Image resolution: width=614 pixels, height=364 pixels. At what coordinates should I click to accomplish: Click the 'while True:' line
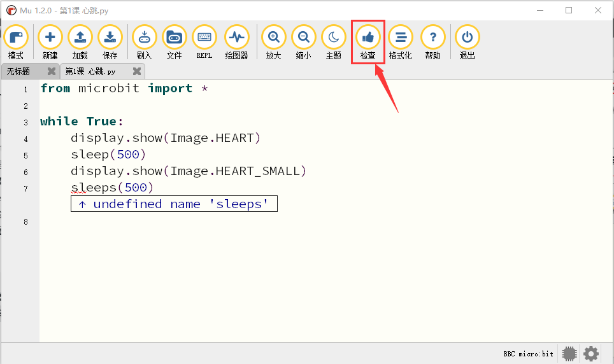pyautogui.click(x=82, y=122)
